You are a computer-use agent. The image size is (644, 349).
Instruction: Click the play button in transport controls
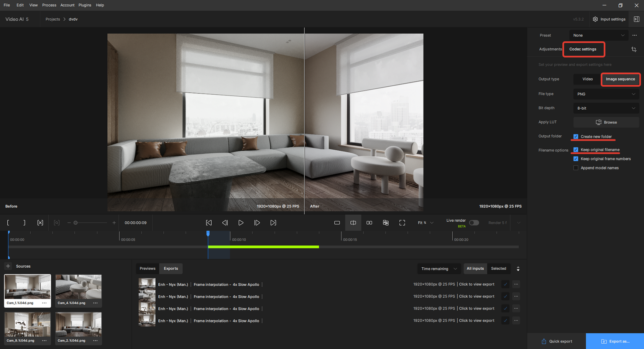(x=241, y=223)
